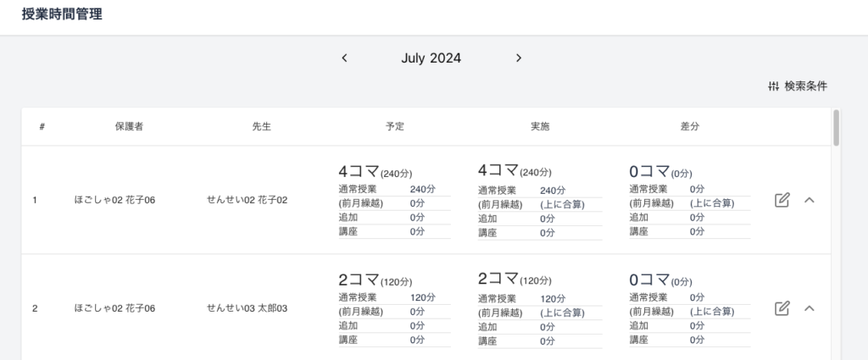Click the 先生 column header
This screenshot has width=868, height=360.
click(x=261, y=126)
